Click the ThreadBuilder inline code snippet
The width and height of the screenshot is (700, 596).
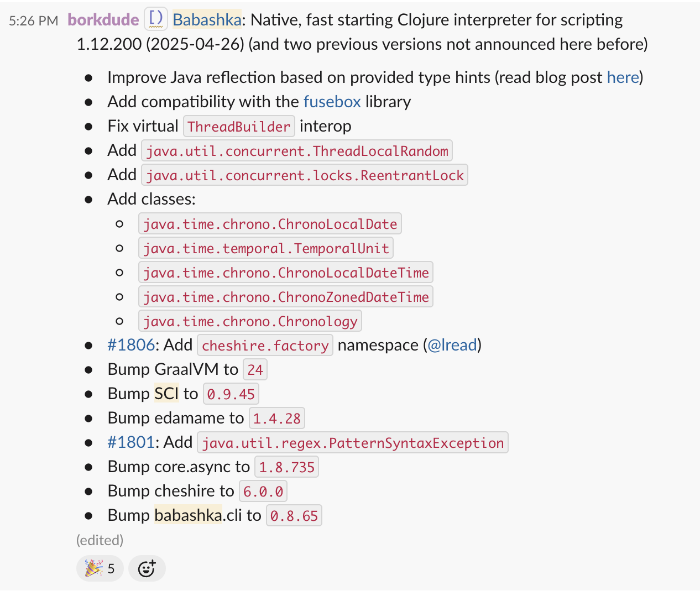[239, 127]
